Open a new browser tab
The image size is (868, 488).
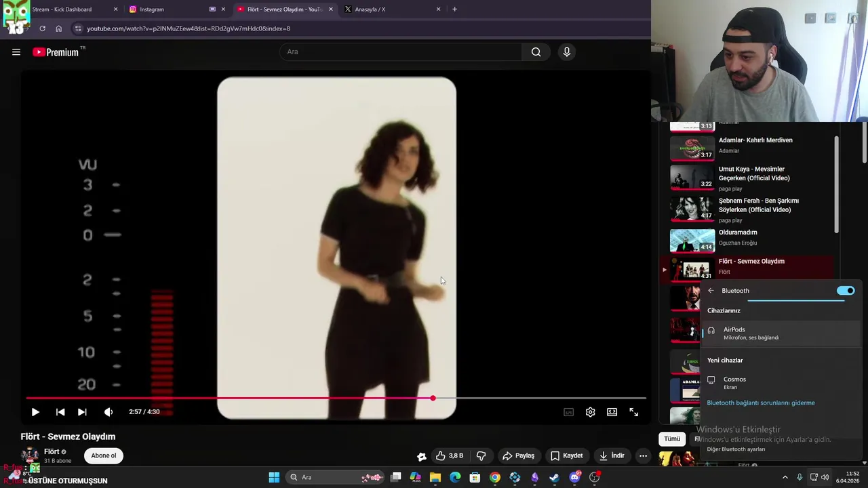coord(454,9)
